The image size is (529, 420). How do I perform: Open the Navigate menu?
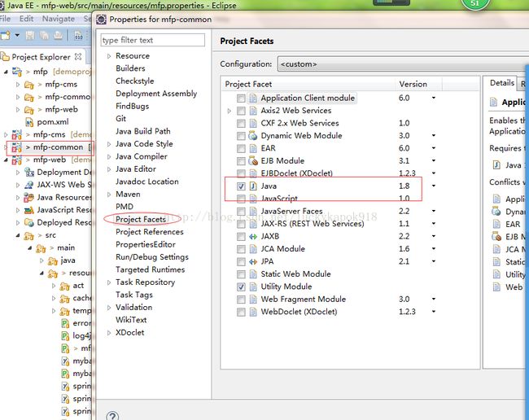tap(59, 19)
